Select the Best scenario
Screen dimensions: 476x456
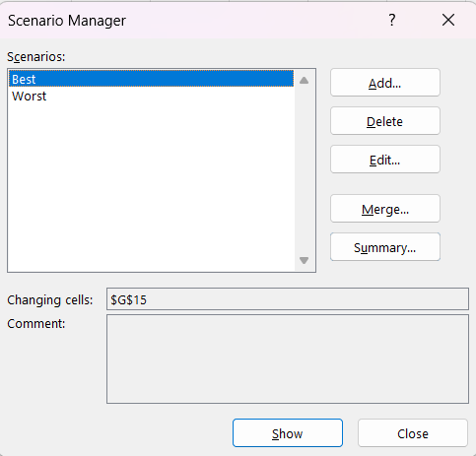click(x=151, y=79)
